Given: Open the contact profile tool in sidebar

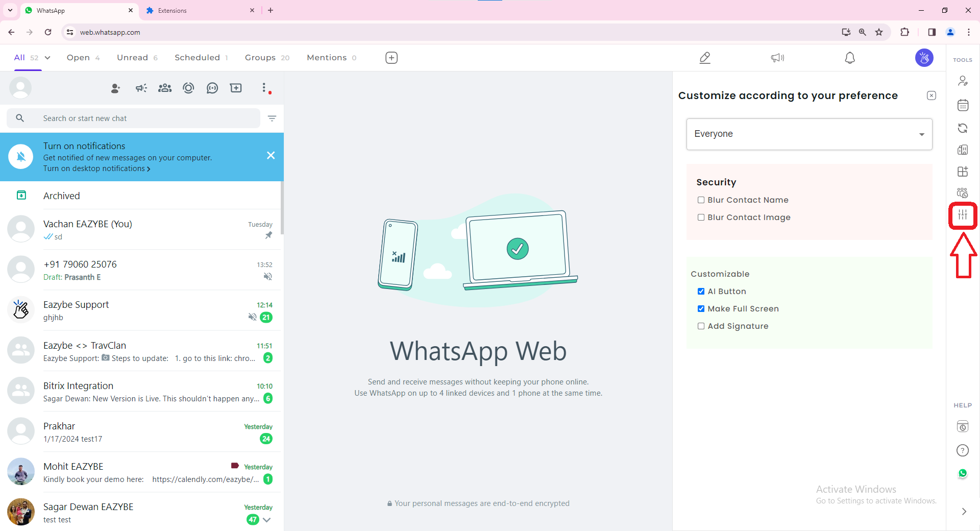Looking at the screenshot, I should (963, 81).
